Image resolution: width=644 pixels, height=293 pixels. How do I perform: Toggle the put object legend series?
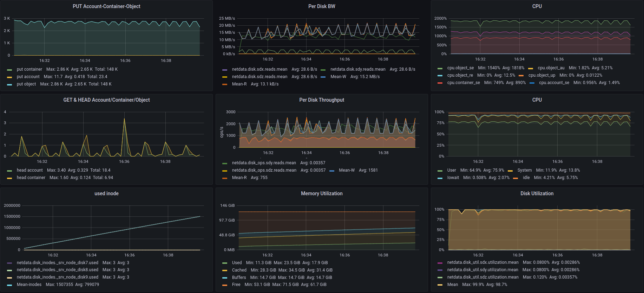(26, 84)
